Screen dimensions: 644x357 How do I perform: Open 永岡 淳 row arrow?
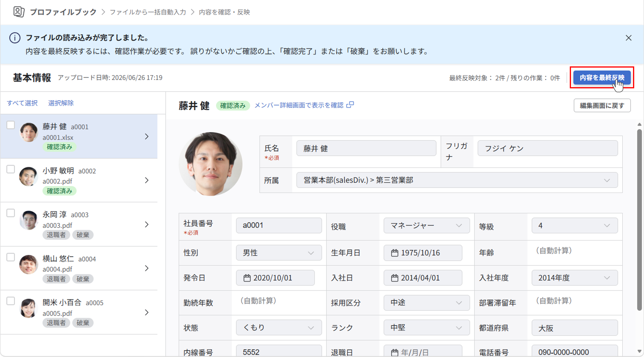[147, 224]
